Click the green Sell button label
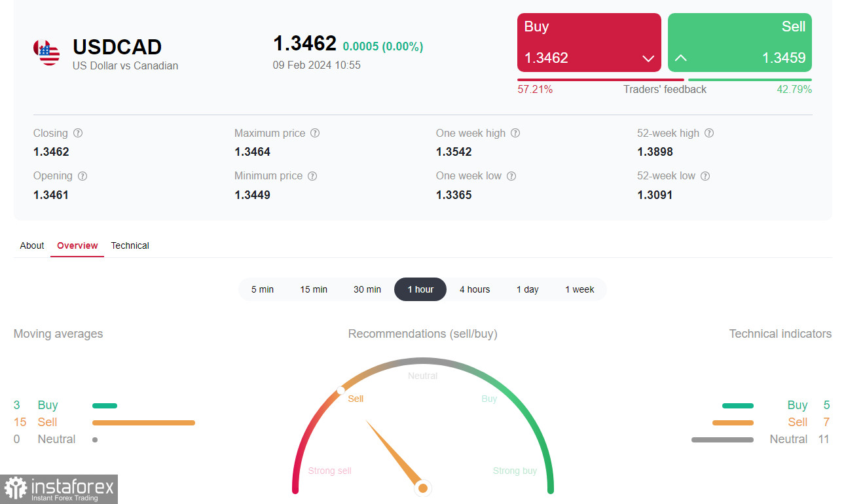The image size is (846, 504). [794, 27]
